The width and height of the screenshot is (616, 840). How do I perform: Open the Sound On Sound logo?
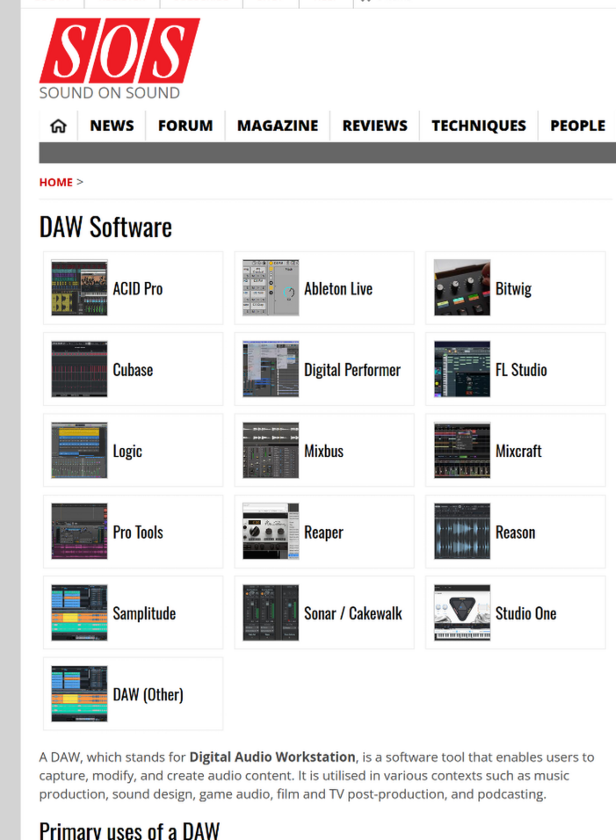(x=119, y=58)
